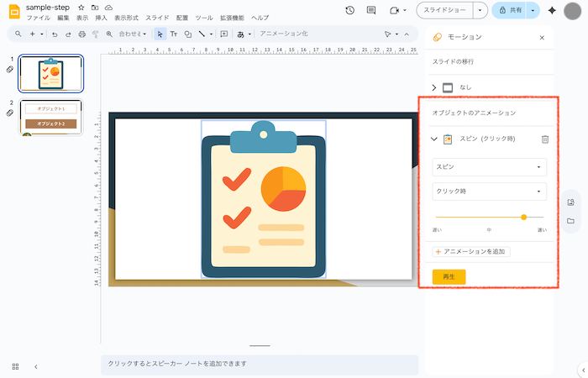Click the アニメーション化 toolbar button
Viewport: 588px width, 378px height.
coord(284,34)
